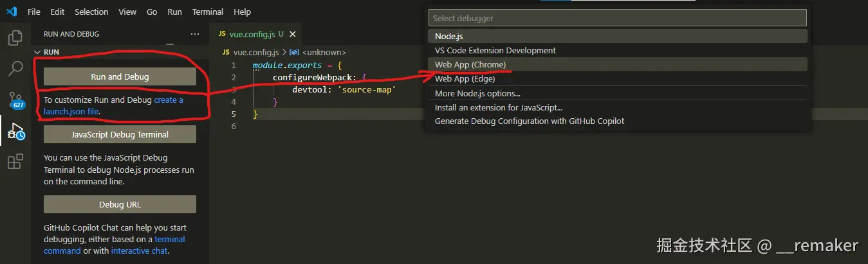Click the Debug URL button
The width and height of the screenshot is (868, 264).
[120, 204]
